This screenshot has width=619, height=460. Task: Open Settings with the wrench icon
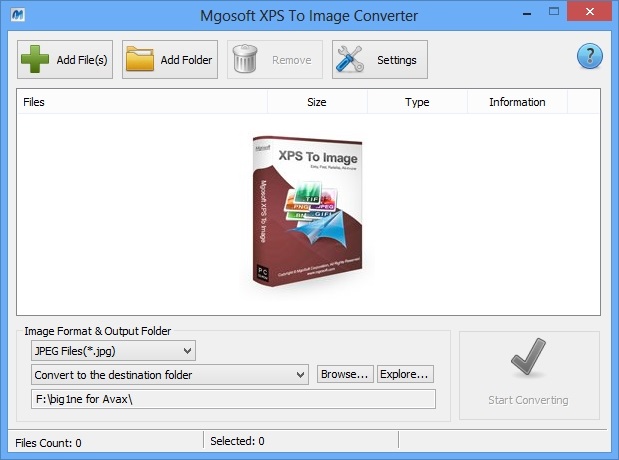pos(380,60)
